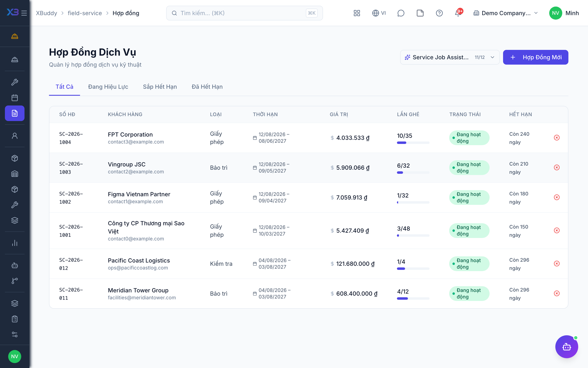
Task: Open notifications bell with 9+ badge
Action: (x=459, y=13)
